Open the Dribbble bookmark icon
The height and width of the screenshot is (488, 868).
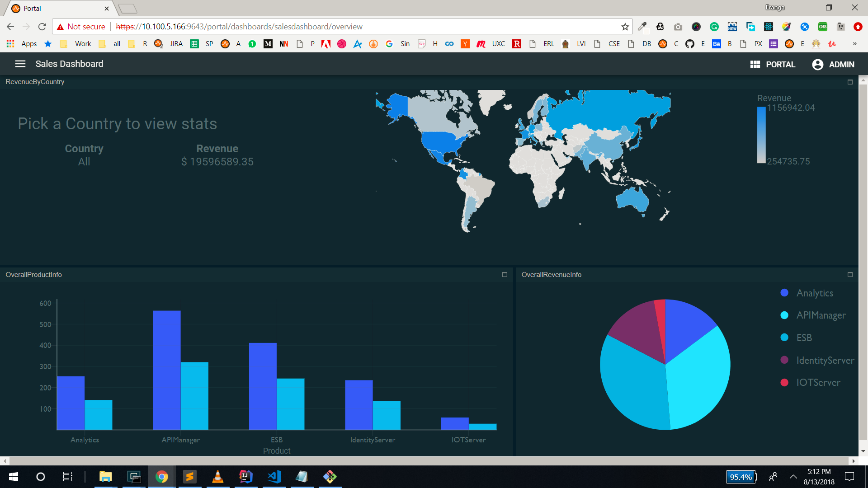point(342,44)
